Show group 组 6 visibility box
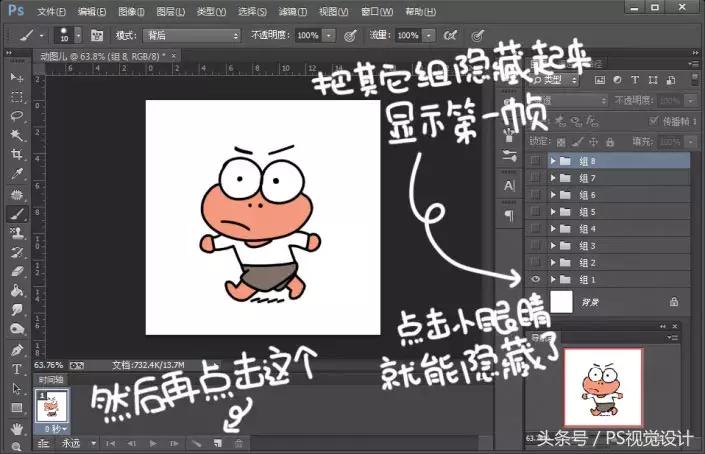 [535, 195]
